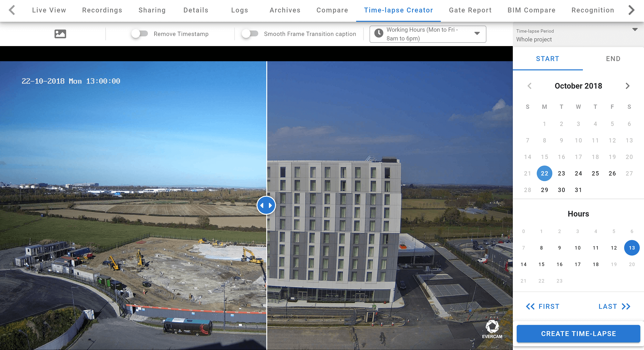Enable the Remove Timestamp switch
Screen dimensions: 644x350
tap(140, 34)
